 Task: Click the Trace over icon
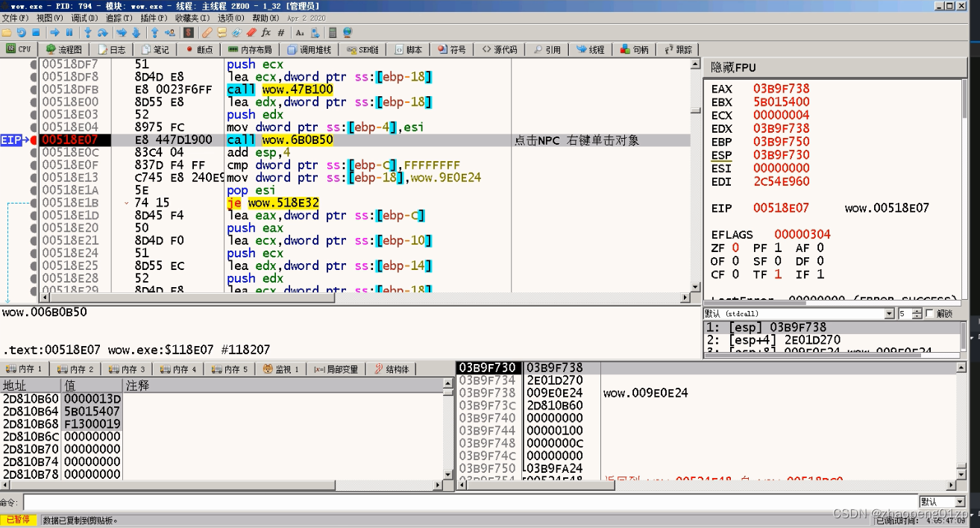click(136, 33)
